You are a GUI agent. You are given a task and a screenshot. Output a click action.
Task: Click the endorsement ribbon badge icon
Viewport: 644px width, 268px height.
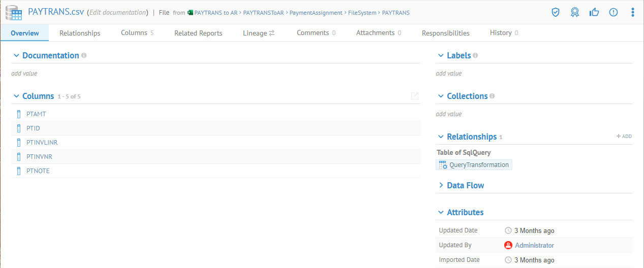(x=575, y=12)
